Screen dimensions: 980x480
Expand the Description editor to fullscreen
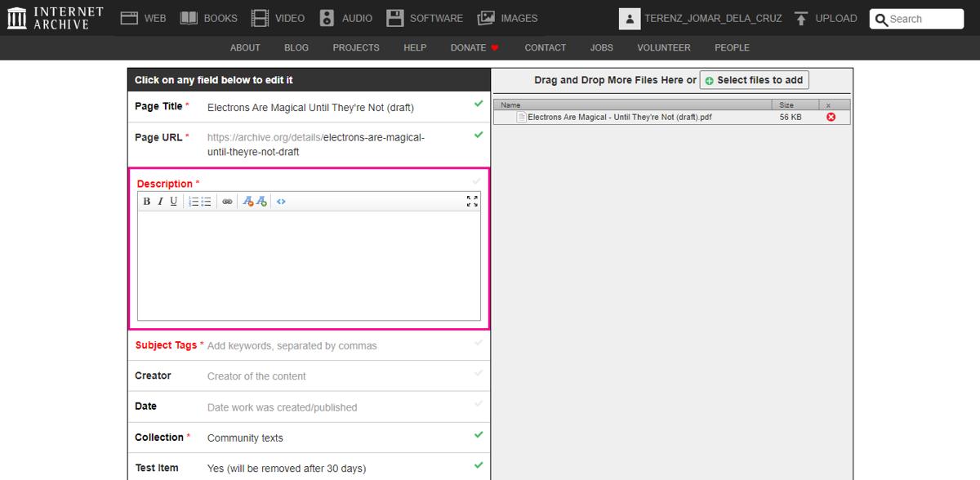(471, 201)
